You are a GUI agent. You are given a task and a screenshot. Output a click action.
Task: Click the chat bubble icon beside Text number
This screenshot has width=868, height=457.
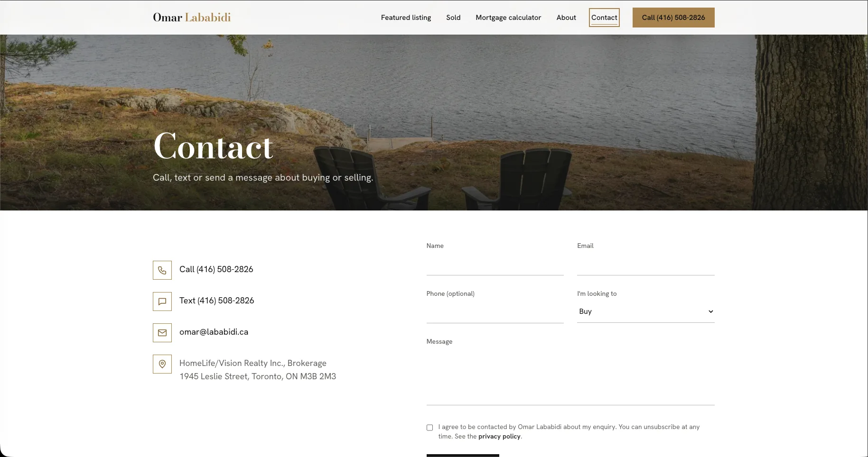[x=162, y=302]
